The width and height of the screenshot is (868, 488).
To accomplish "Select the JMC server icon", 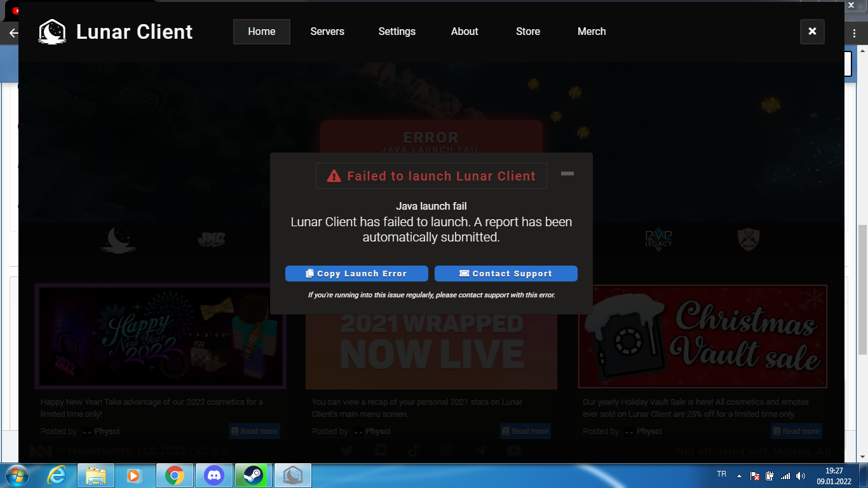I will tap(212, 239).
